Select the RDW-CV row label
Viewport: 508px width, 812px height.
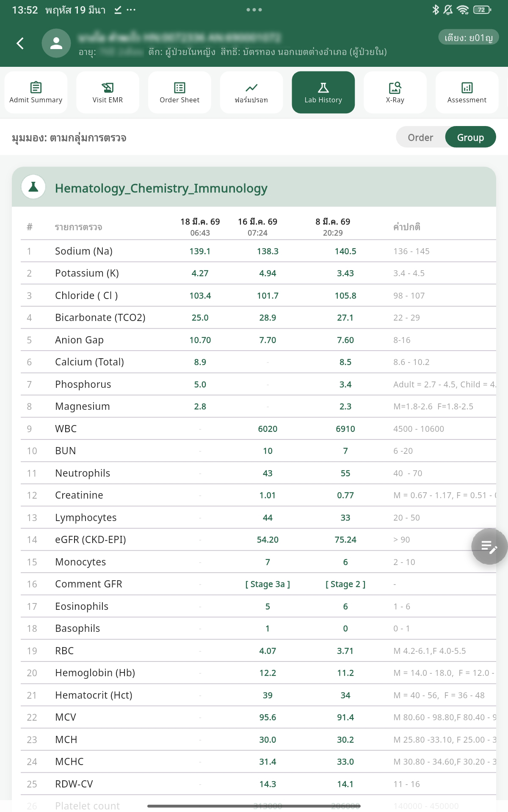[x=74, y=784]
